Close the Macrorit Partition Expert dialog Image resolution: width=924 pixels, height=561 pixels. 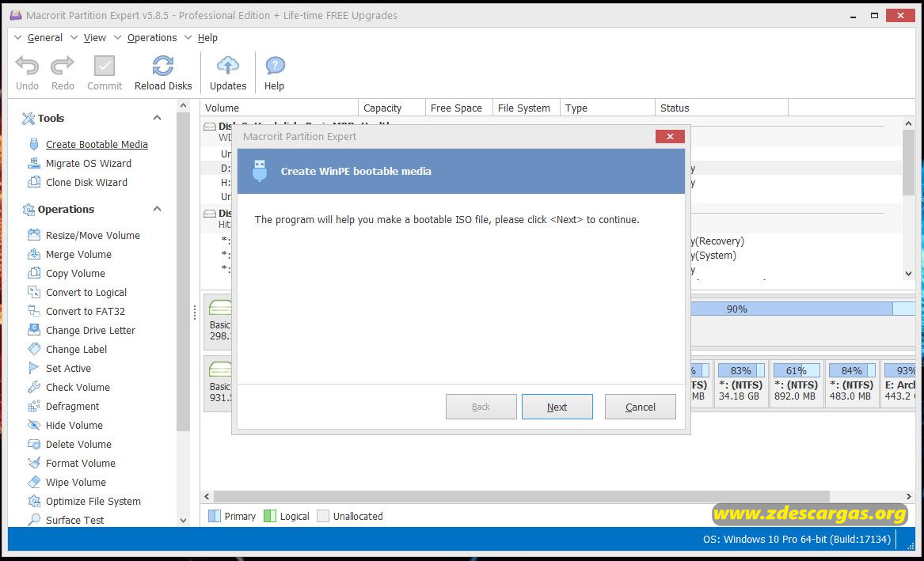click(670, 137)
